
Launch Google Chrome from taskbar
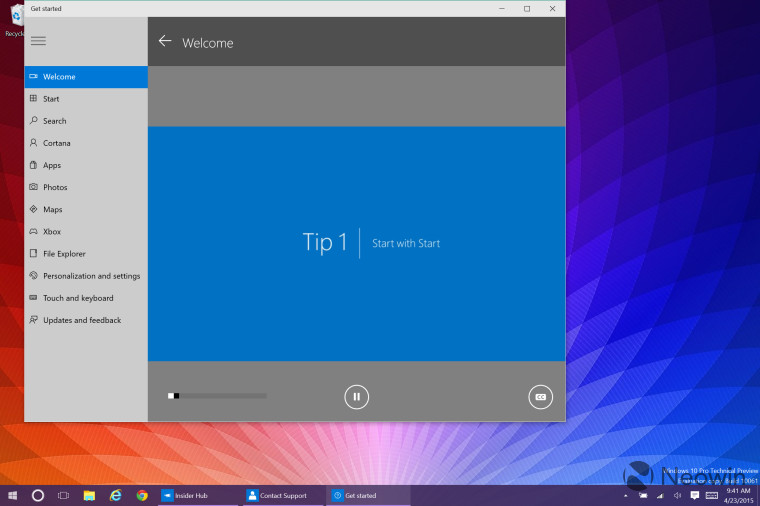click(x=142, y=495)
